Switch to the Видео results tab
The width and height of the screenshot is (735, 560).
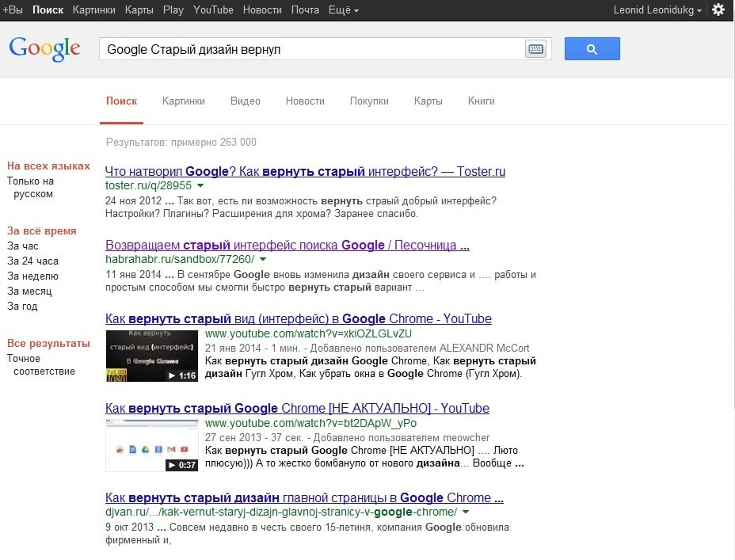tap(246, 101)
